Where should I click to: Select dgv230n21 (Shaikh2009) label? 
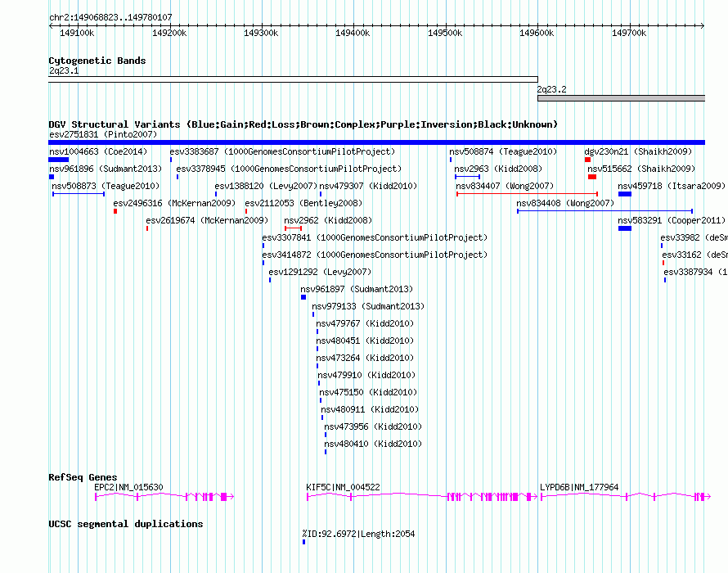click(x=638, y=151)
